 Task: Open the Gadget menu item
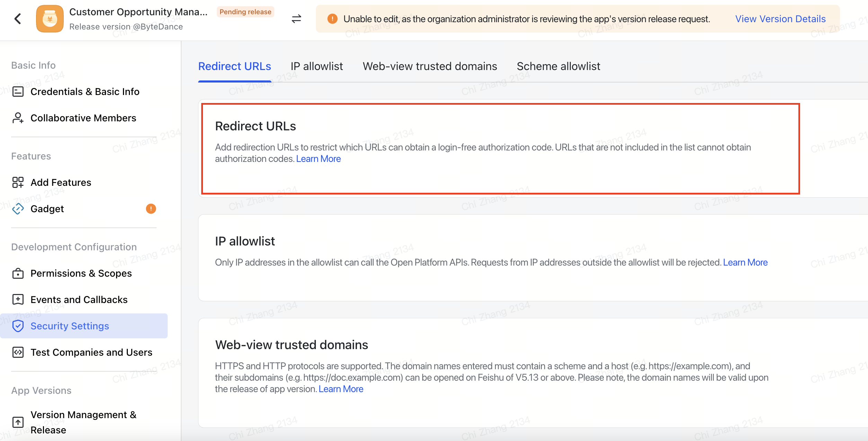coord(47,209)
